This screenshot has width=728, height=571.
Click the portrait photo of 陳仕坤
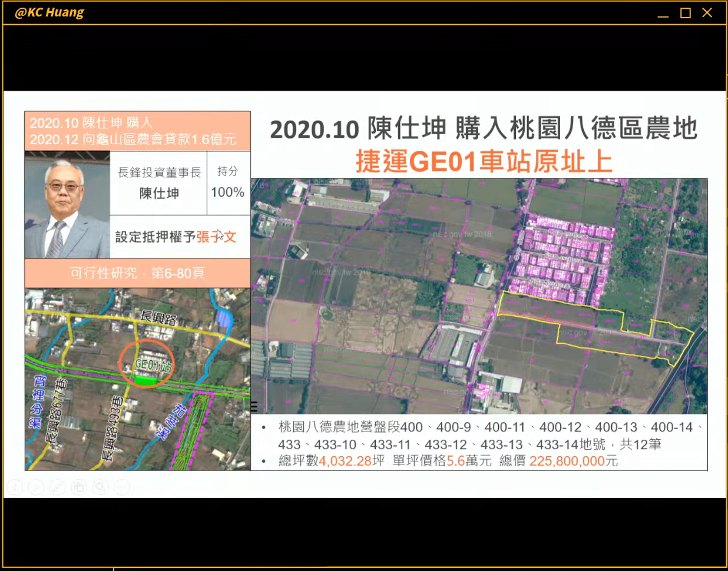click(67, 205)
